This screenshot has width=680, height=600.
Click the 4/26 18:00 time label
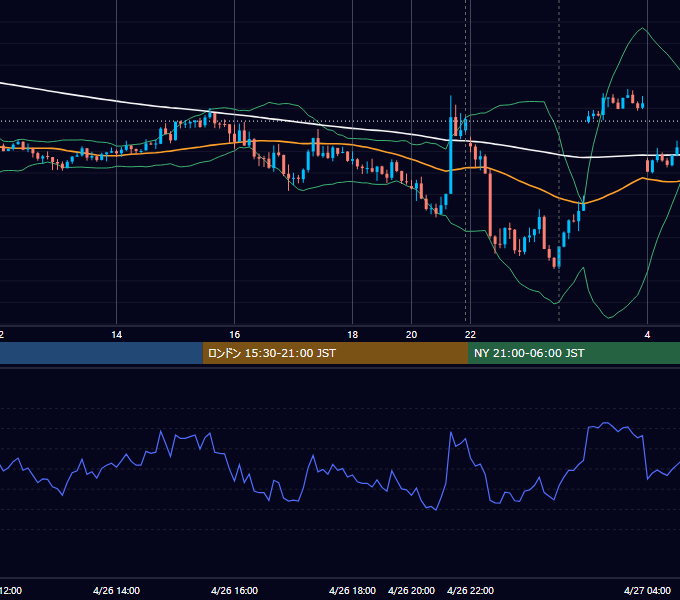coord(352,590)
